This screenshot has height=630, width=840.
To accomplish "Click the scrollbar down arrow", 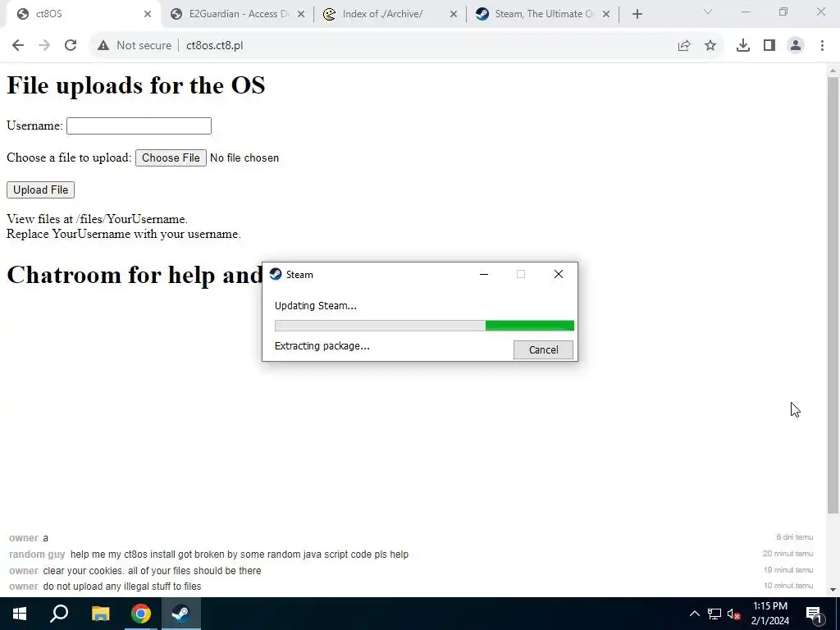I will pos(833,590).
